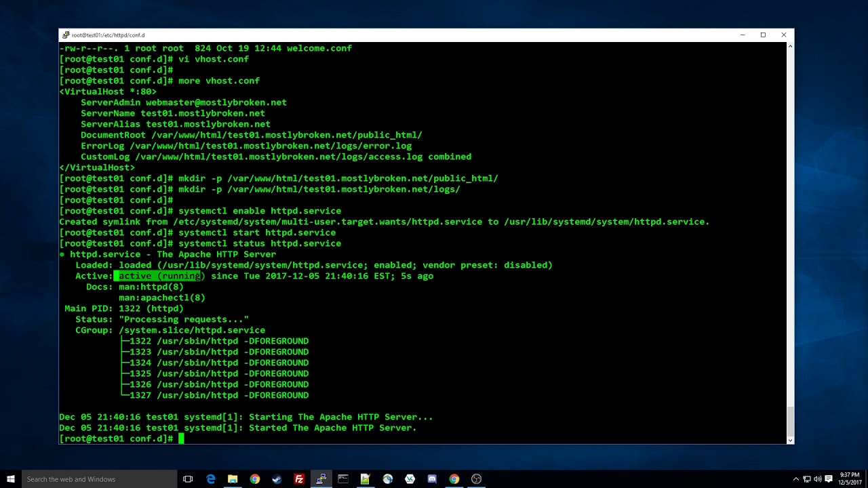The width and height of the screenshot is (868, 488).
Task: Show hidden system tray icons
Action: (796, 479)
